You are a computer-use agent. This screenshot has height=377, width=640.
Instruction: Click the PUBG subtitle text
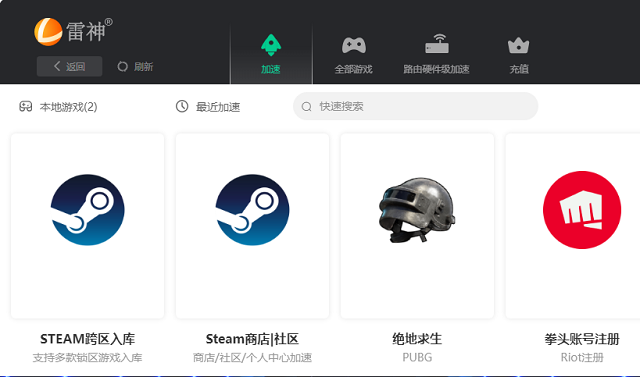(417, 358)
